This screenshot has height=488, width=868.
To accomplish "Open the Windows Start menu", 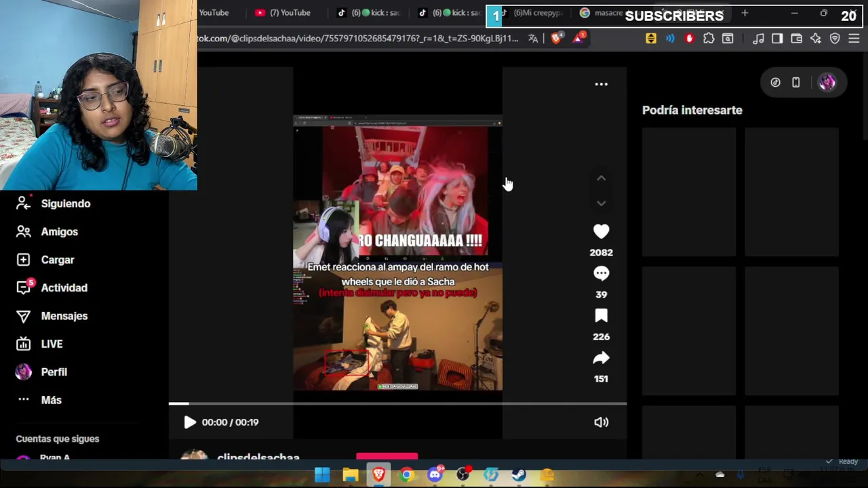I will pos(322,475).
